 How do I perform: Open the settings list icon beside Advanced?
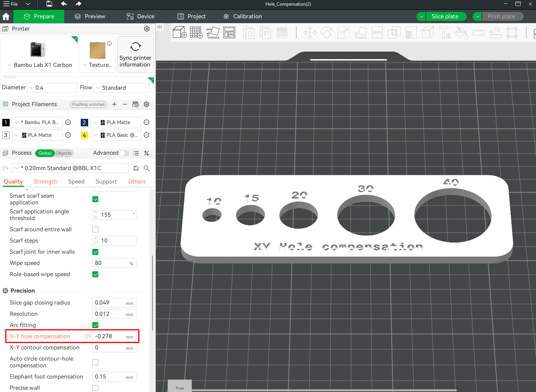tap(136, 153)
